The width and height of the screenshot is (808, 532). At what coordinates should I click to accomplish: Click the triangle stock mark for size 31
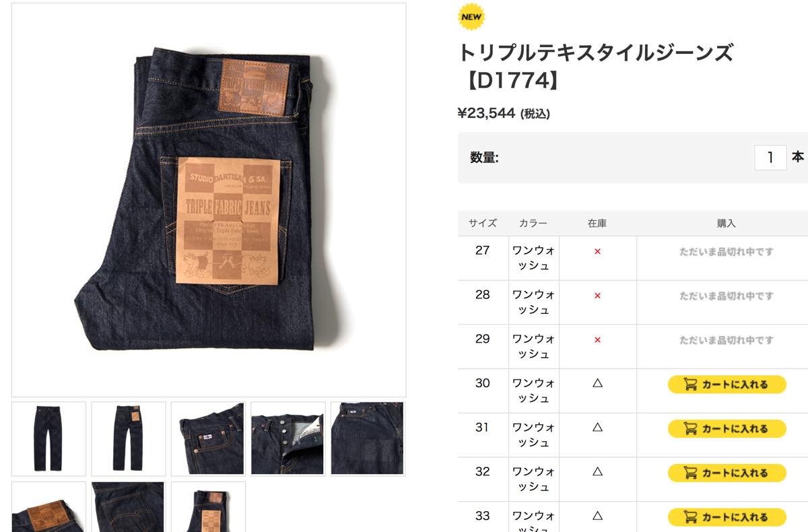(x=597, y=427)
